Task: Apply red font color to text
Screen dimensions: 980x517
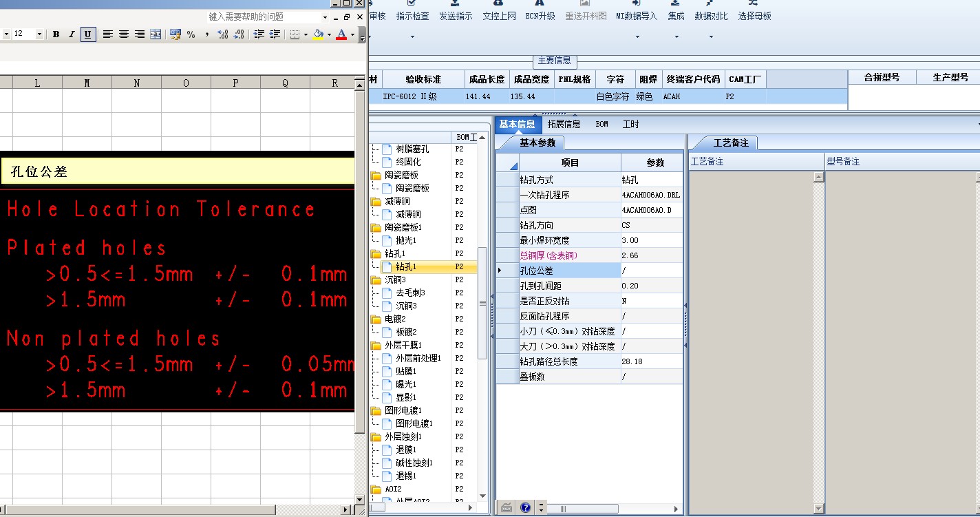Action: click(x=341, y=34)
